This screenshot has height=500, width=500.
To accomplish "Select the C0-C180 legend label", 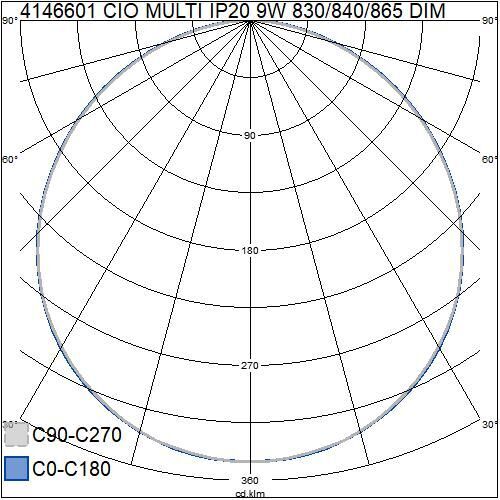I will click(x=72, y=468).
